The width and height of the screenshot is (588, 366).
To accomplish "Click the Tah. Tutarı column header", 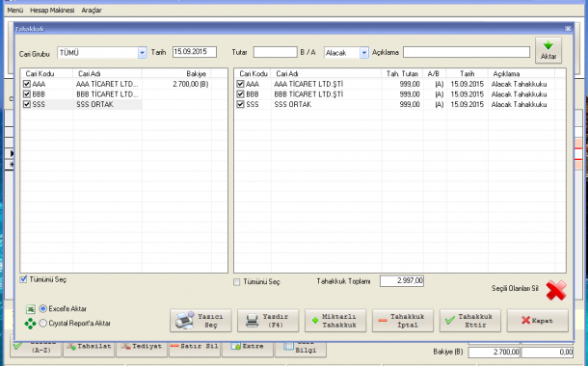I will [x=402, y=74].
